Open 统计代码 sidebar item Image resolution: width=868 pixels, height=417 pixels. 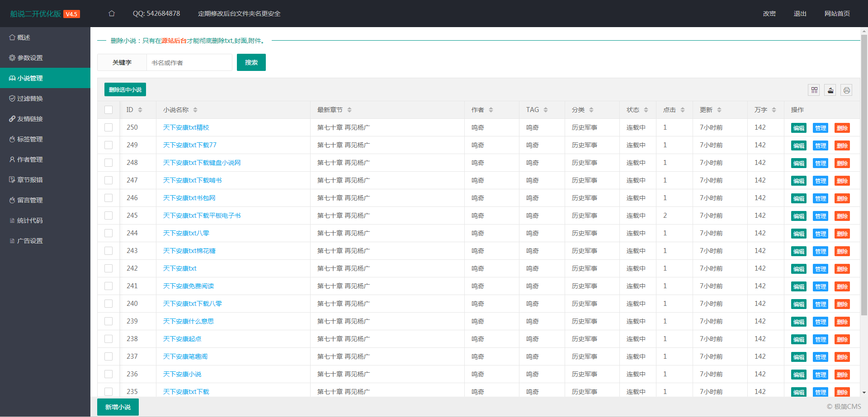pos(45,220)
